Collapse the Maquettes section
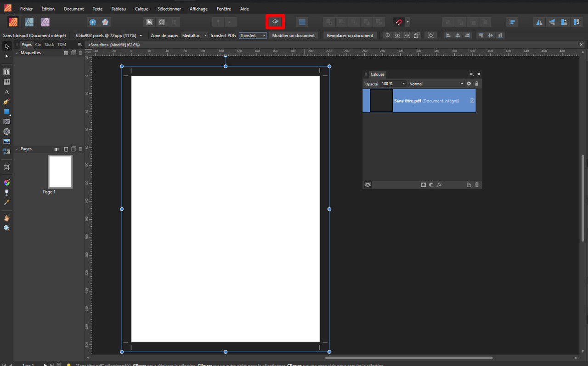The height and width of the screenshot is (366, 588). click(x=17, y=53)
